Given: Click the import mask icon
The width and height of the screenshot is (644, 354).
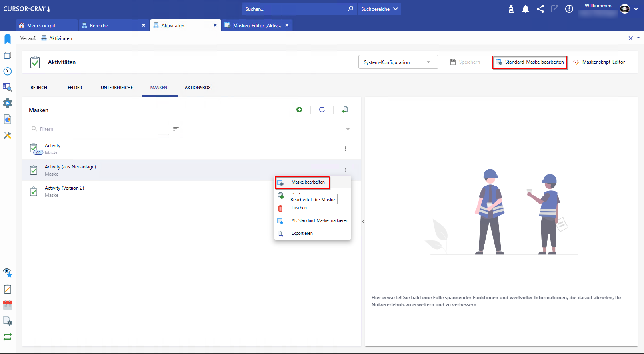Looking at the screenshot, I should pos(345,110).
